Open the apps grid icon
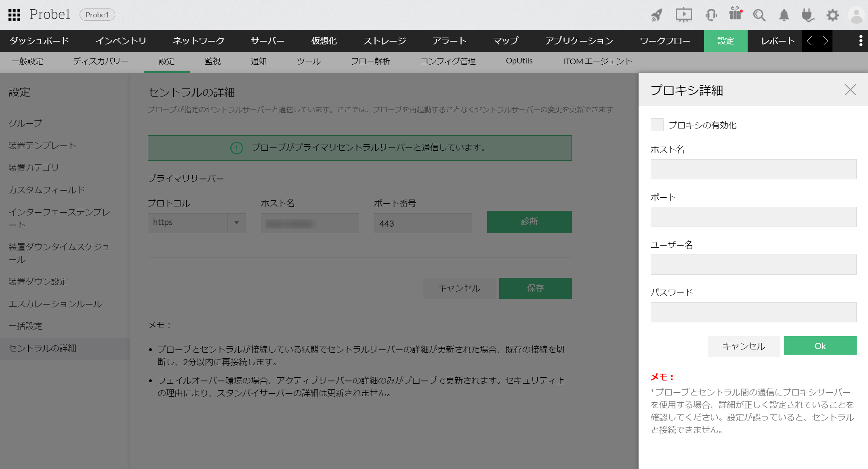868x469 pixels. pyautogui.click(x=14, y=15)
